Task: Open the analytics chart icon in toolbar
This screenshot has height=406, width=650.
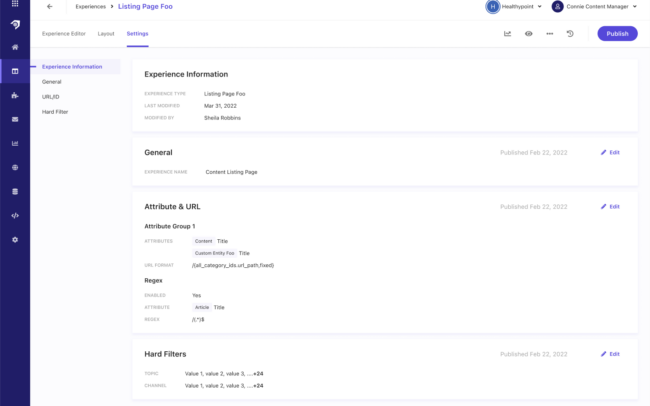Action: tap(507, 33)
